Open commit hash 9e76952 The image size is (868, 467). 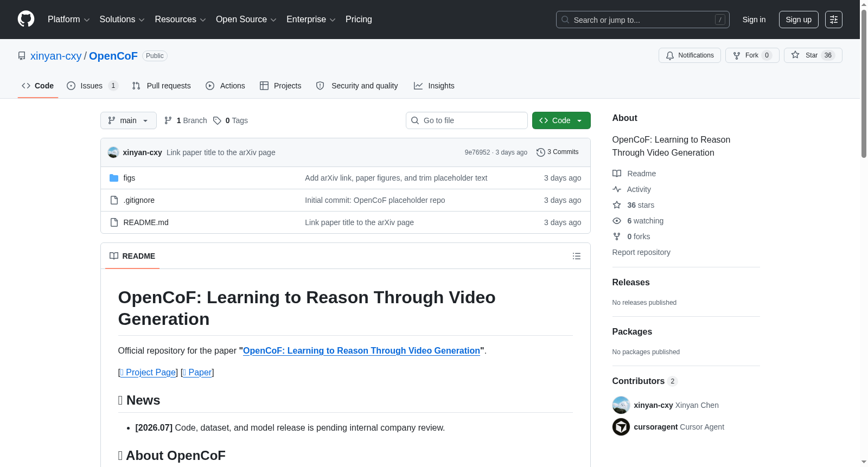[x=477, y=152]
